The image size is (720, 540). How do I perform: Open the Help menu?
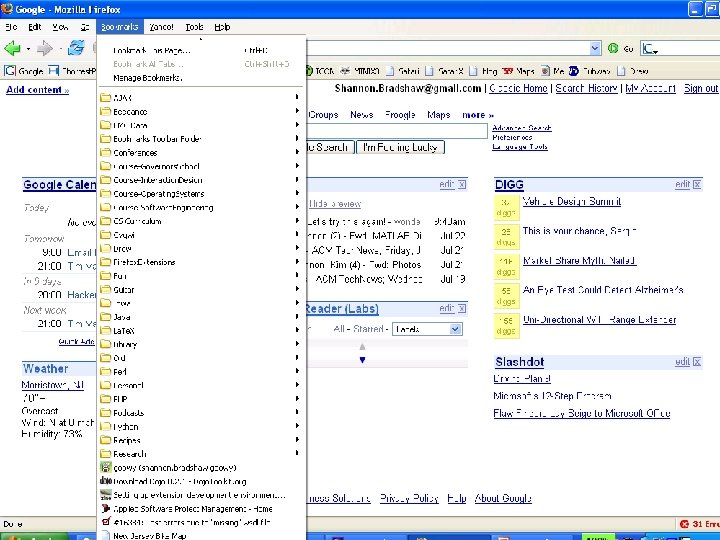coord(222,27)
